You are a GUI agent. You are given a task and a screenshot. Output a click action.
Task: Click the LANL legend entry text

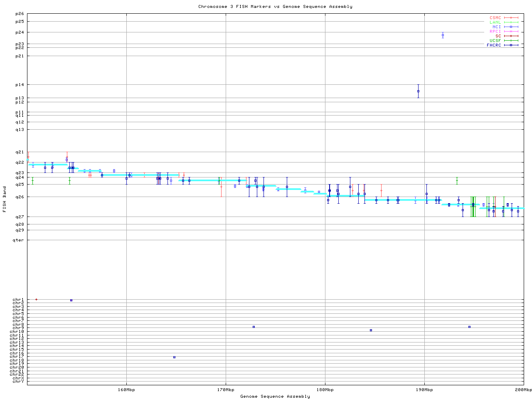pyautogui.click(x=495, y=22)
